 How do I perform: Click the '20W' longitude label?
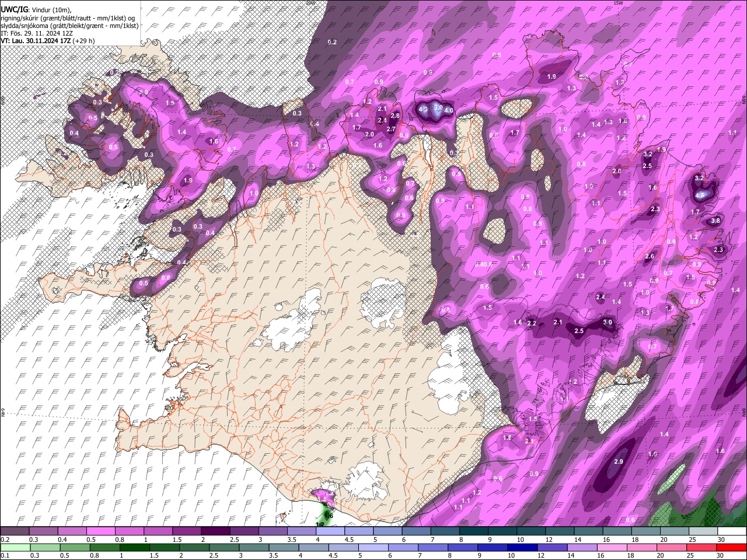click(310, 3)
